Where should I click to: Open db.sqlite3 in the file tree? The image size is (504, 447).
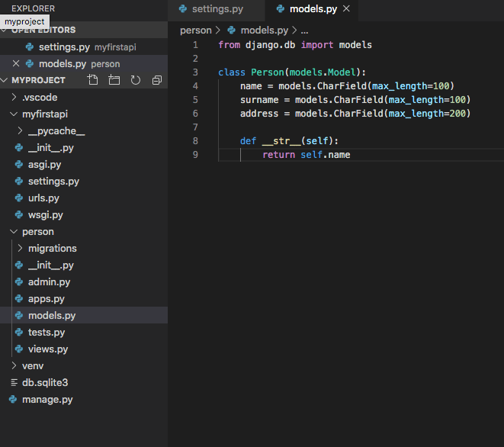[84, 382]
